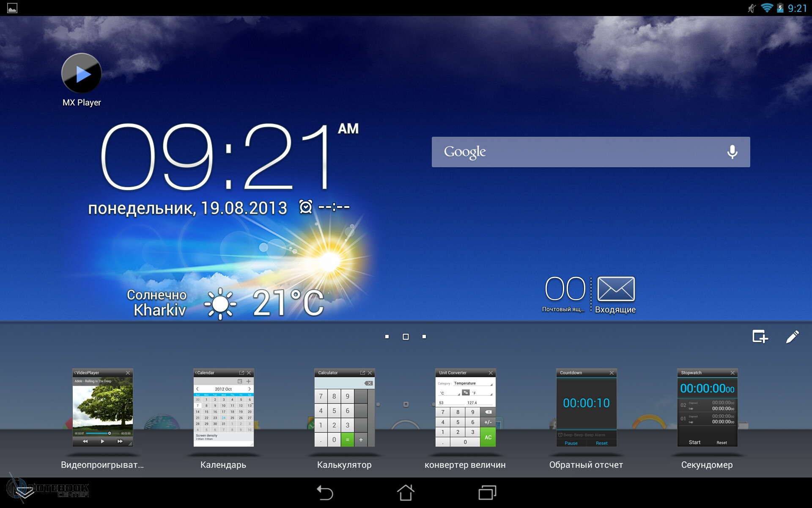The height and width of the screenshot is (508, 812).
Task: Tap the alarm clock icon by the date
Action: (x=306, y=207)
